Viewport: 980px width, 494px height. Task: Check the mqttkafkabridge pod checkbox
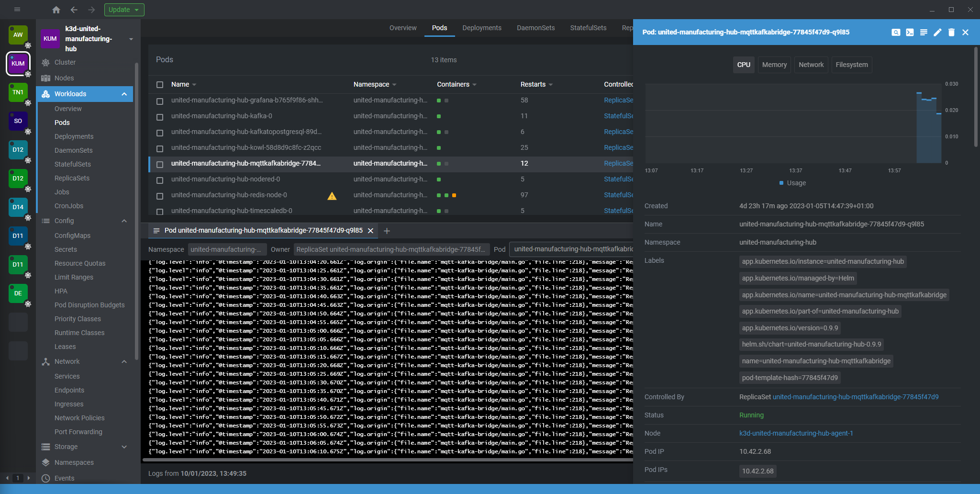pyautogui.click(x=160, y=164)
